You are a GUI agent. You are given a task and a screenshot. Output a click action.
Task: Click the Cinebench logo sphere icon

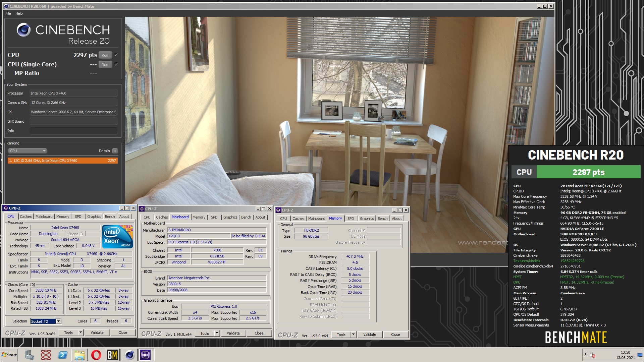pyautogui.click(x=23, y=30)
